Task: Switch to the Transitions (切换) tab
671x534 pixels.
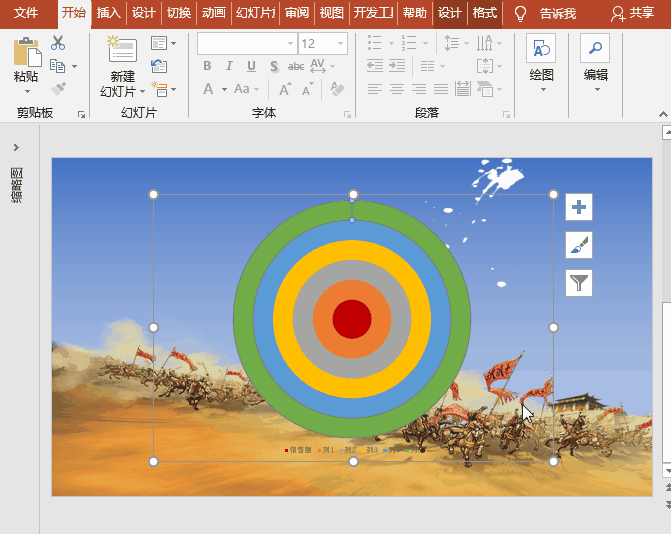Action: (x=178, y=13)
